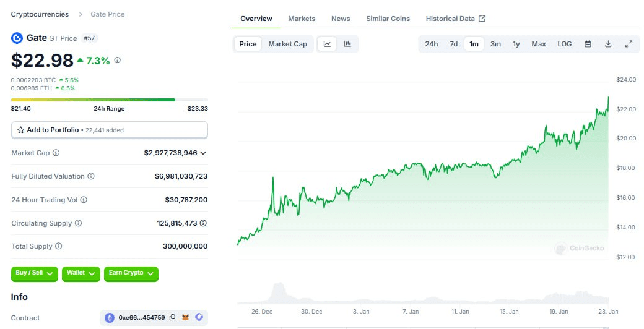
Task: Click the Add to Portfolio button
Action: click(109, 130)
